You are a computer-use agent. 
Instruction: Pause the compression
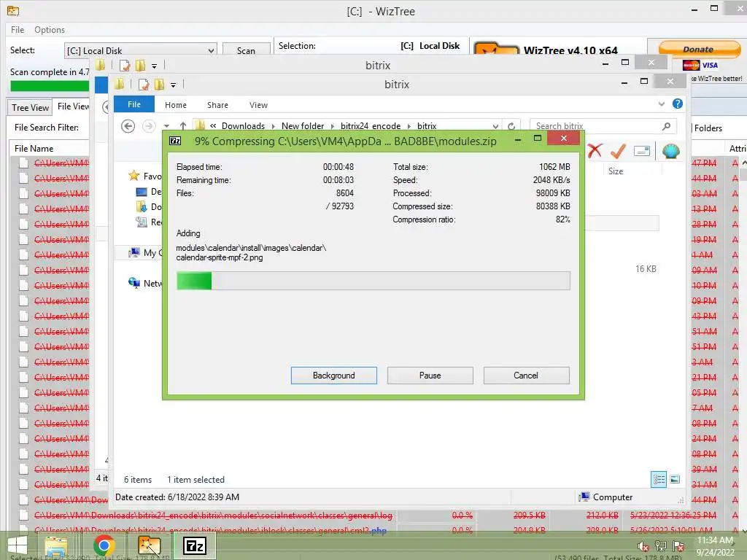tap(430, 376)
